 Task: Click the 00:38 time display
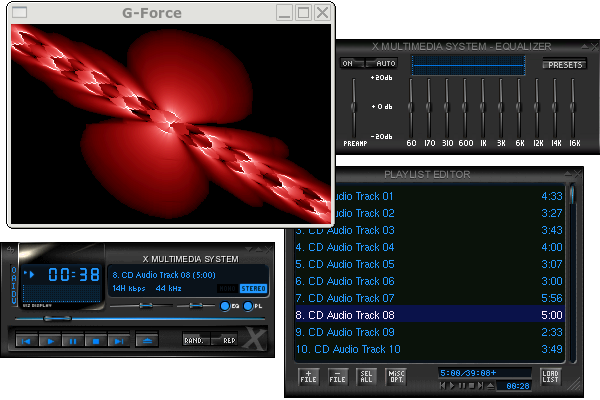pos(74,274)
